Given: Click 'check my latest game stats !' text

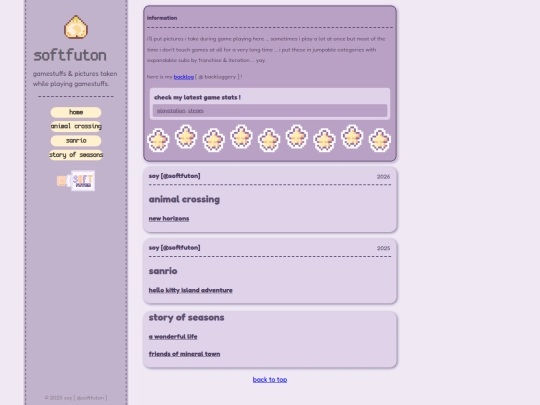Looking at the screenshot, I should point(197,97).
